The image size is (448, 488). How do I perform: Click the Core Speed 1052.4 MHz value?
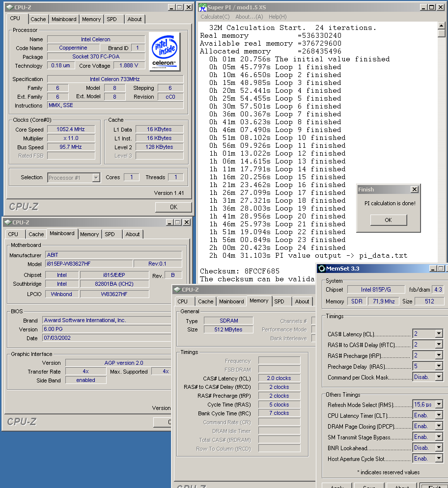(71, 129)
